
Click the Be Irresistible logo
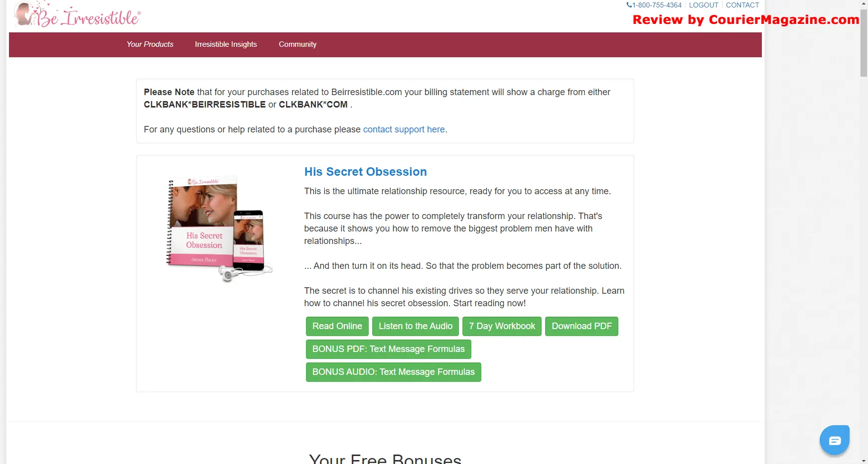click(x=77, y=15)
